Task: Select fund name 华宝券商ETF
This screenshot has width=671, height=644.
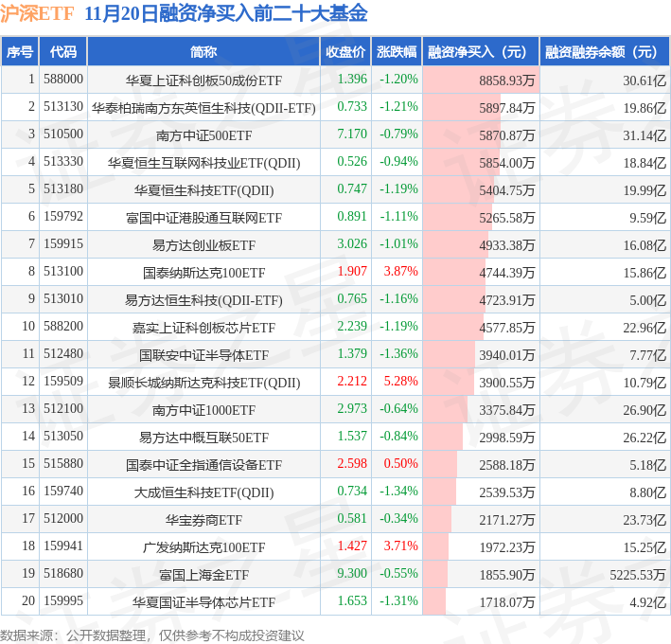Action: click(203, 520)
